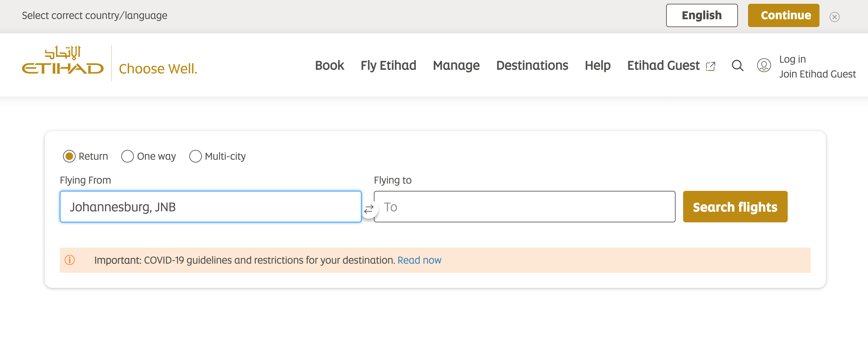Viewport: 868px width, 354px height.
Task: Expand the Manage menu
Action: 456,65
